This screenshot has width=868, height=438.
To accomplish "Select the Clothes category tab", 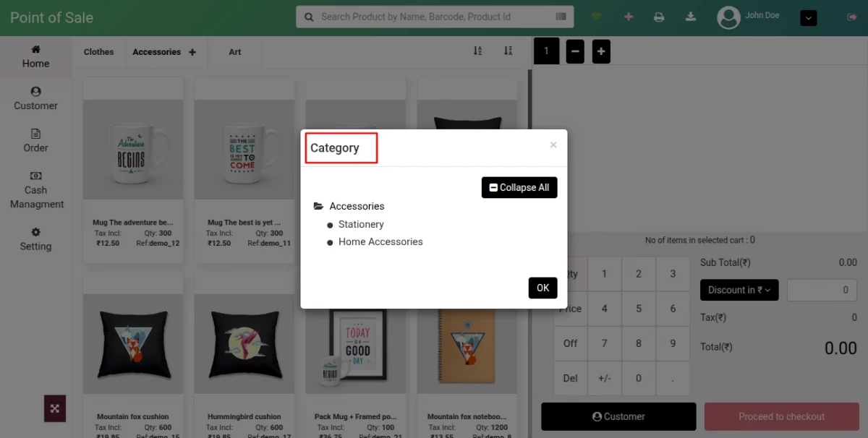I will point(98,52).
